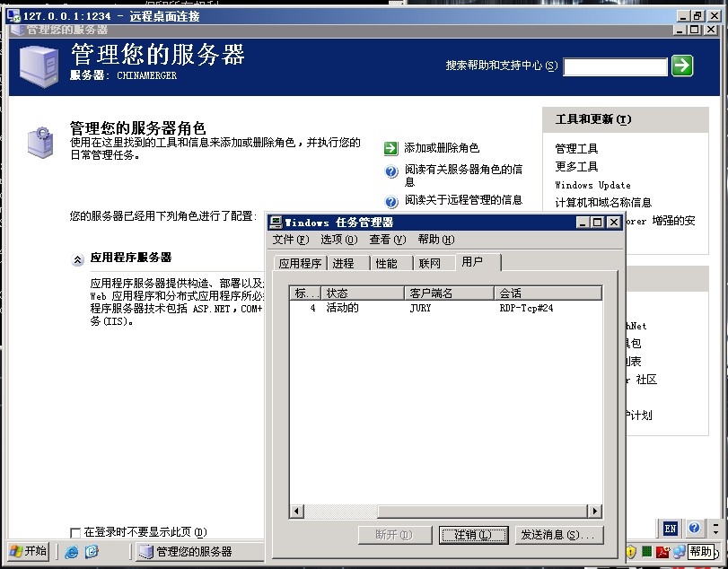Select the 用户 tab
The width and height of the screenshot is (728, 569).
coord(478,262)
